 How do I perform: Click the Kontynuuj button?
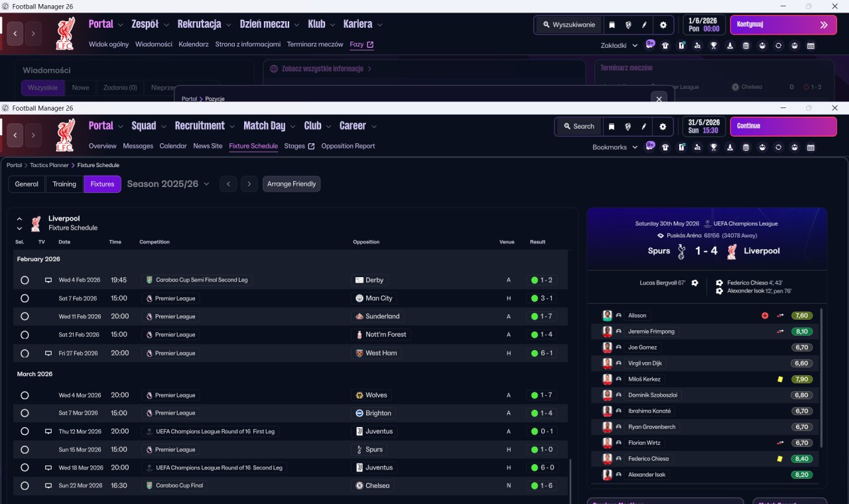[783, 25]
